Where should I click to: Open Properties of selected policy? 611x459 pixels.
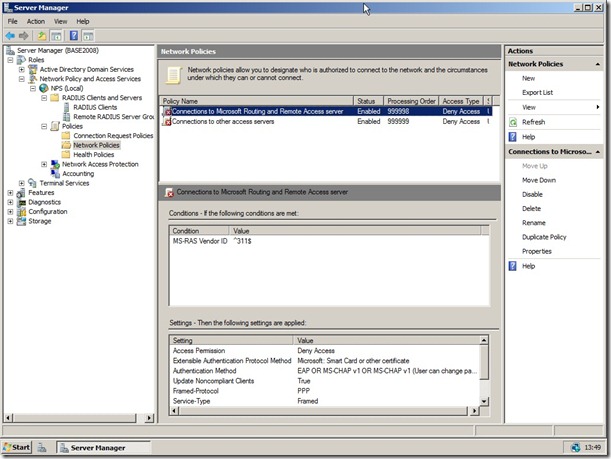pyautogui.click(x=537, y=251)
